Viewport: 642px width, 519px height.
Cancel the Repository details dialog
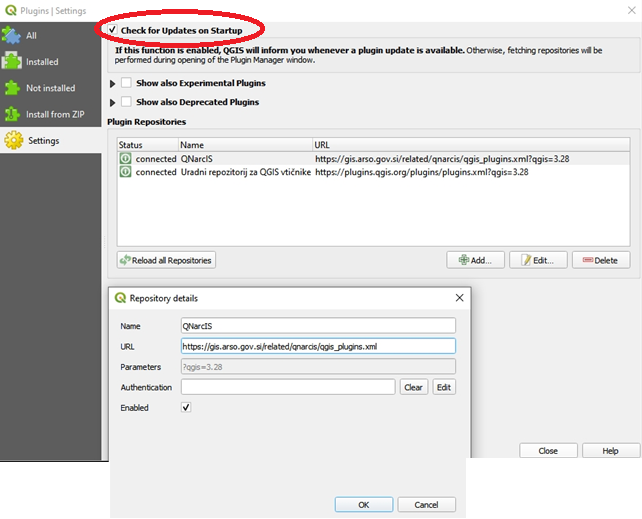pos(426,504)
